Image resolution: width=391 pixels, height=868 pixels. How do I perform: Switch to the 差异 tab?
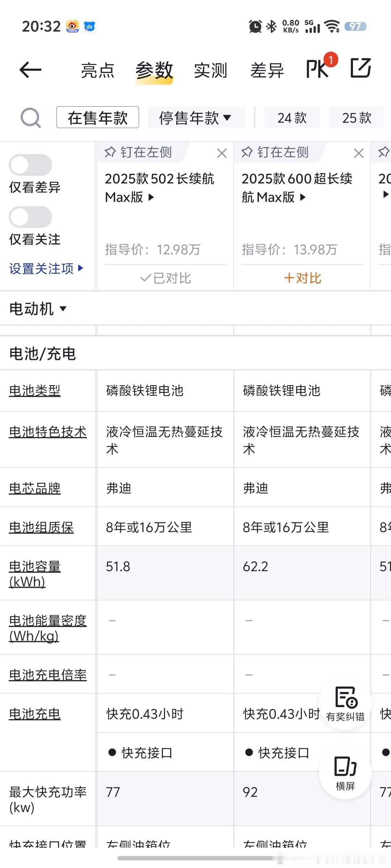point(267,70)
